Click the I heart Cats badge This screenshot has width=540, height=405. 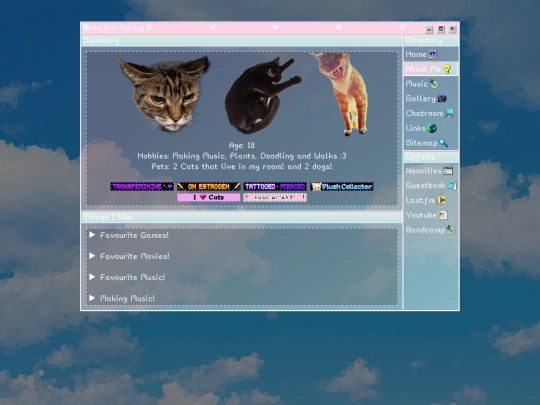(209, 197)
